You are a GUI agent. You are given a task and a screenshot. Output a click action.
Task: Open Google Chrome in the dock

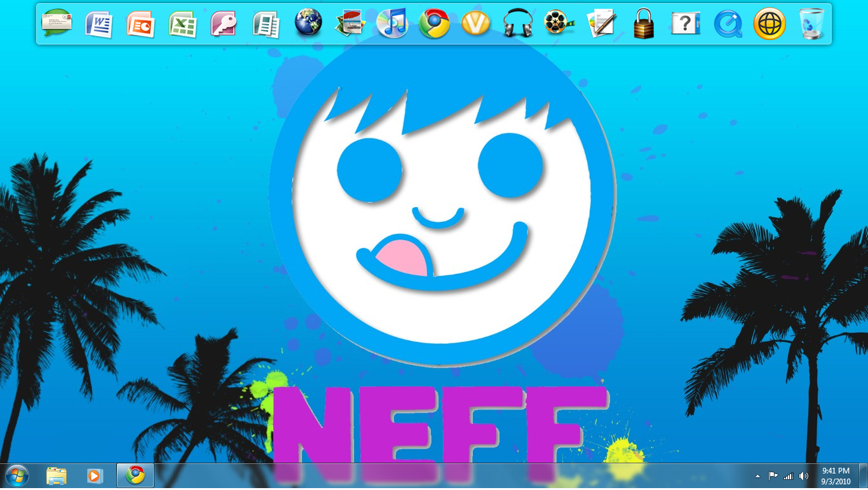click(x=434, y=24)
